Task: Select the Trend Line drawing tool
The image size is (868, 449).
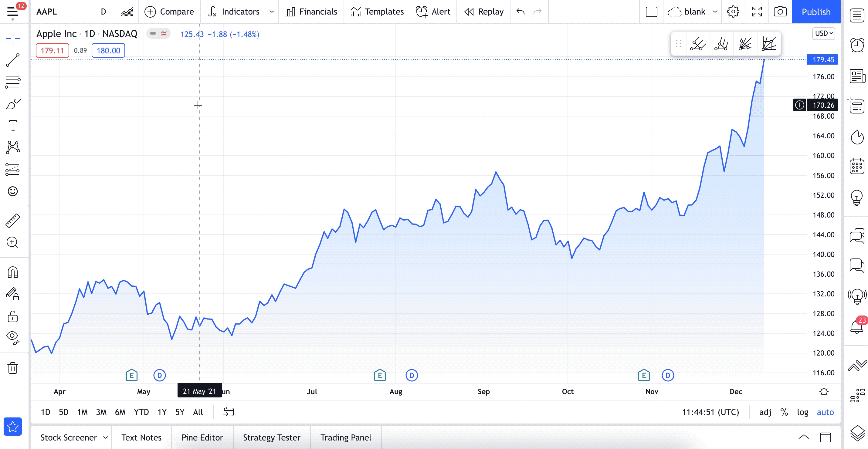Action: click(x=13, y=60)
